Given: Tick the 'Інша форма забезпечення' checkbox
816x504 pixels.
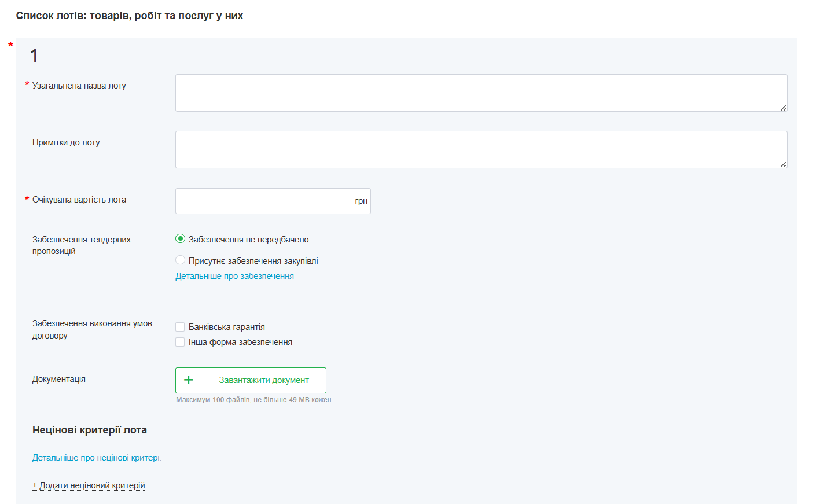Looking at the screenshot, I should [180, 342].
